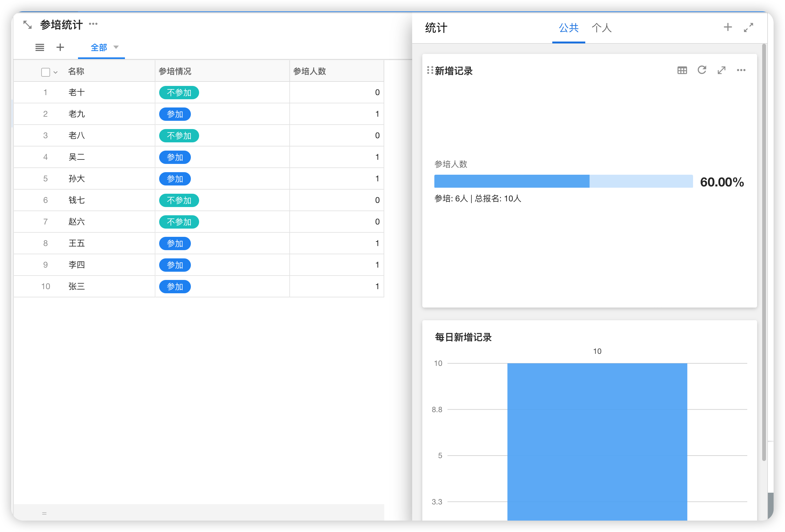785x532 pixels.
Task: Click the 60.00% progress bar
Action: click(563, 181)
